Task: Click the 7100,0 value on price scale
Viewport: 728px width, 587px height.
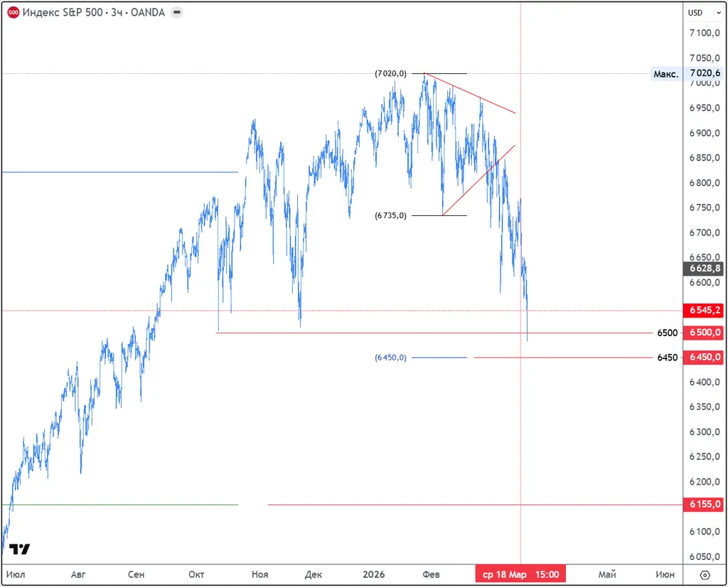Action: click(x=705, y=33)
